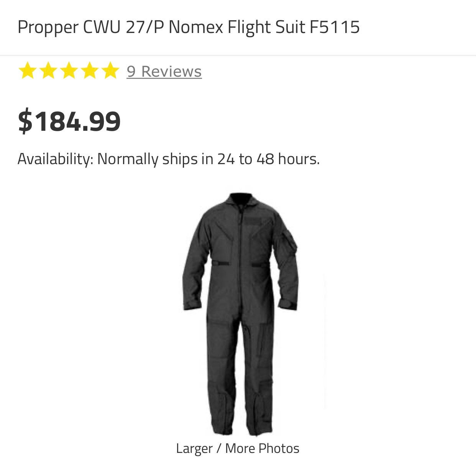Click the fourth yellow rating star
The height and width of the screenshot is (474, 476).
[x=89, y=71]
